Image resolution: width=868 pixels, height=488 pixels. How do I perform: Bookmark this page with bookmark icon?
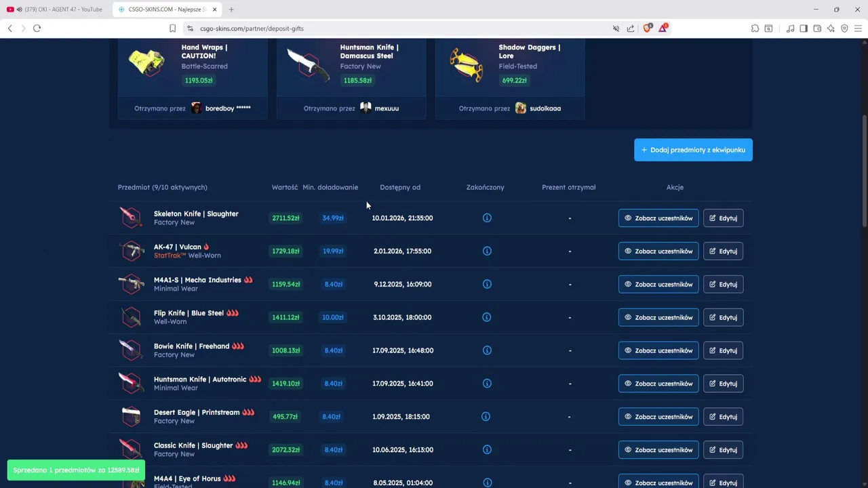coord(172,28)
